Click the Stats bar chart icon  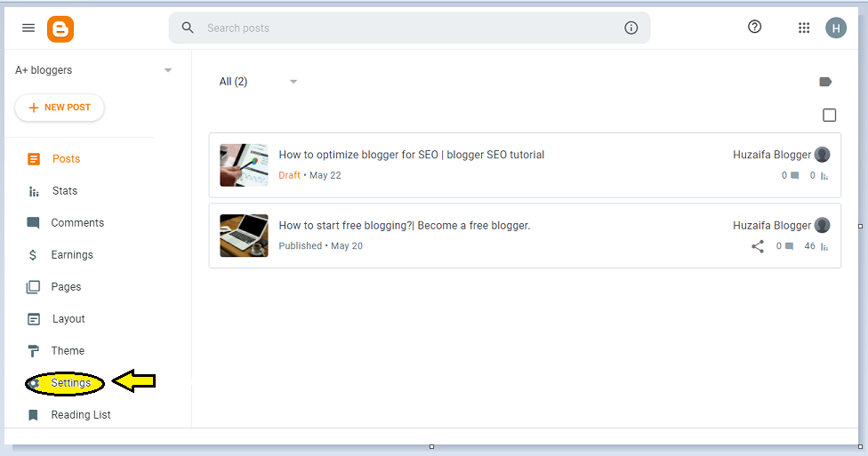tap(34, 192)
